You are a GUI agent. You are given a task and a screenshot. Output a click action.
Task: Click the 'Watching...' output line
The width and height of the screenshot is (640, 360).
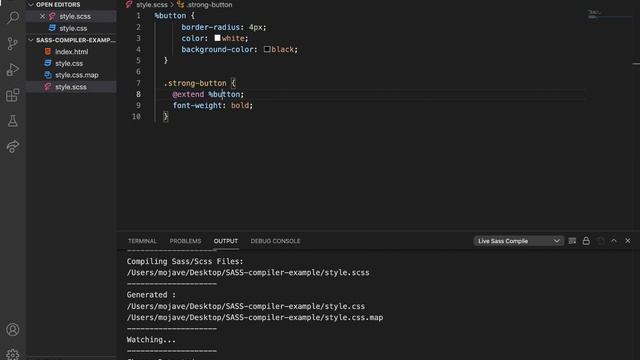click(x=151, y=340)
